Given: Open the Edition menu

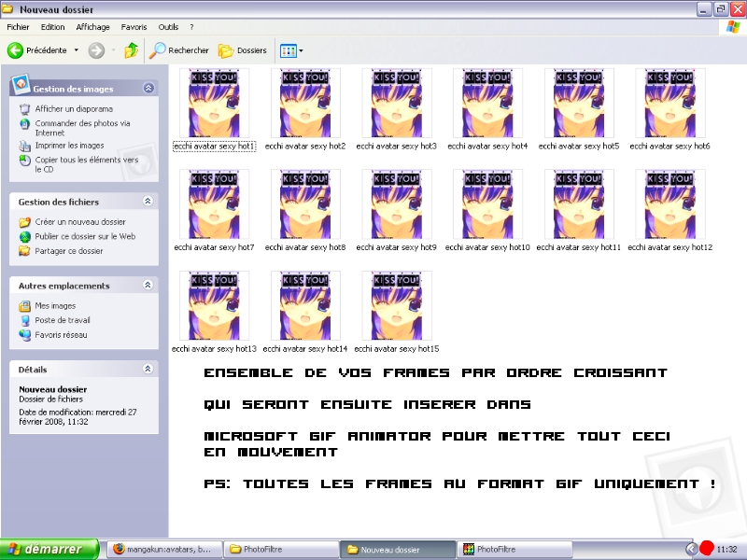Looking at the screenshot, I should click(x=52, y=27).
